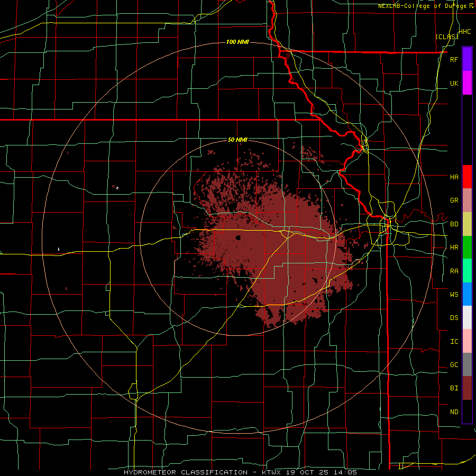This screenshot has width=476, height=476.
Task: Click the HR legend label
Action: 454,248
